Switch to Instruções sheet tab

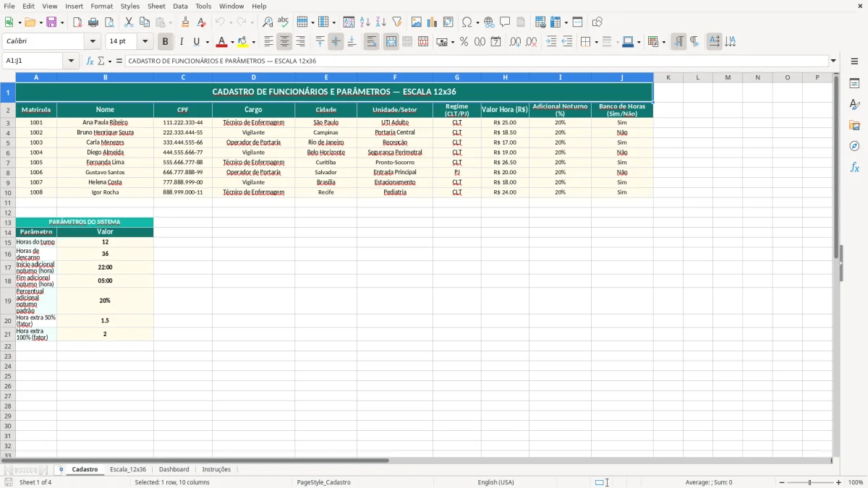point(216,469)
